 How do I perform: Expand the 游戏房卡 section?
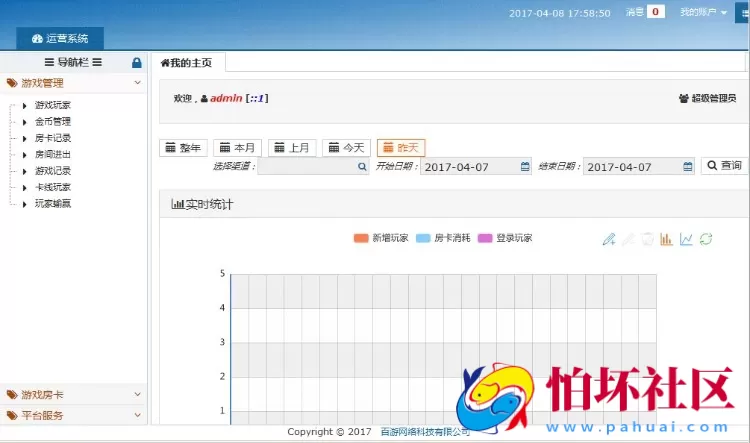pos(74,395)
